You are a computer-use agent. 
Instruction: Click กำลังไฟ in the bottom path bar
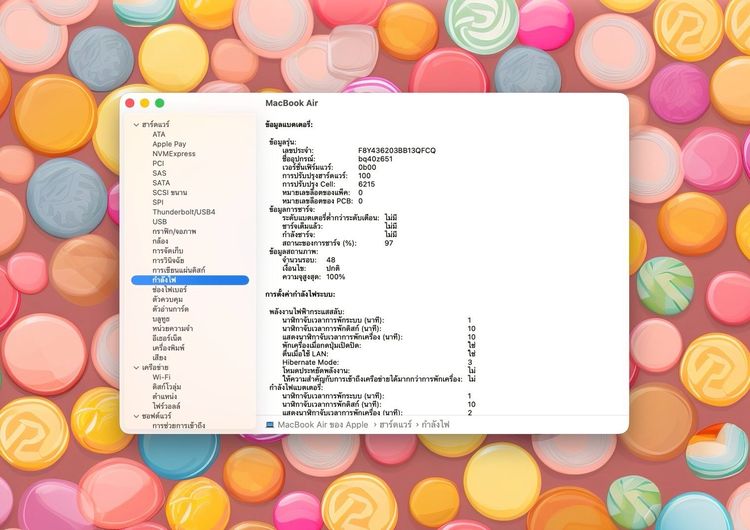click(435, 425)
